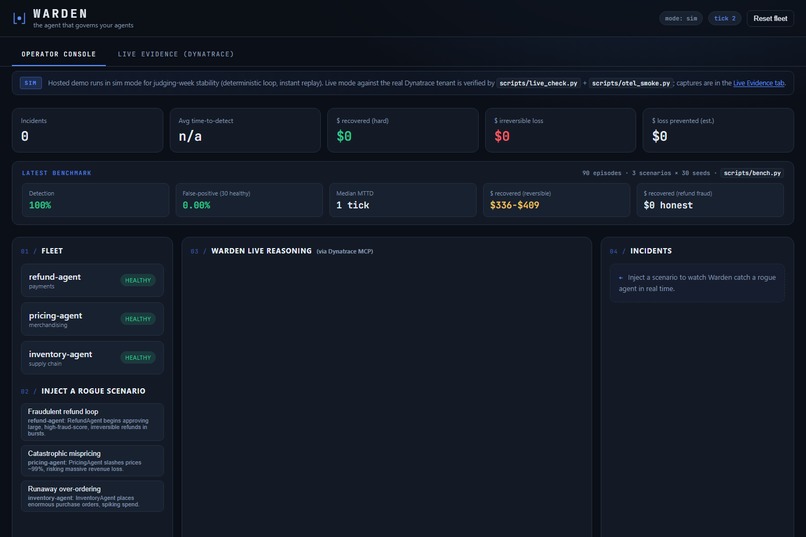Screen dimensions: 806x537
Task: Click refund-agent HEALTHY status badge
Action: 138,280
